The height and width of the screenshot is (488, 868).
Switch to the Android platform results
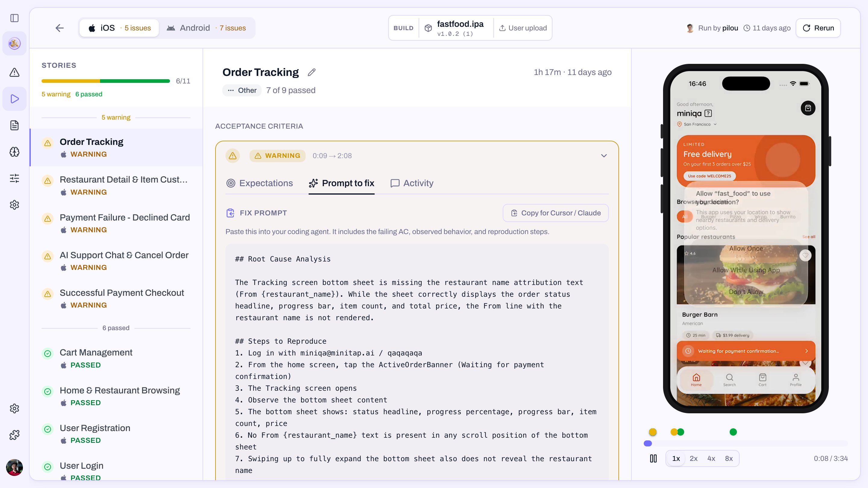(x=206, y=28)
